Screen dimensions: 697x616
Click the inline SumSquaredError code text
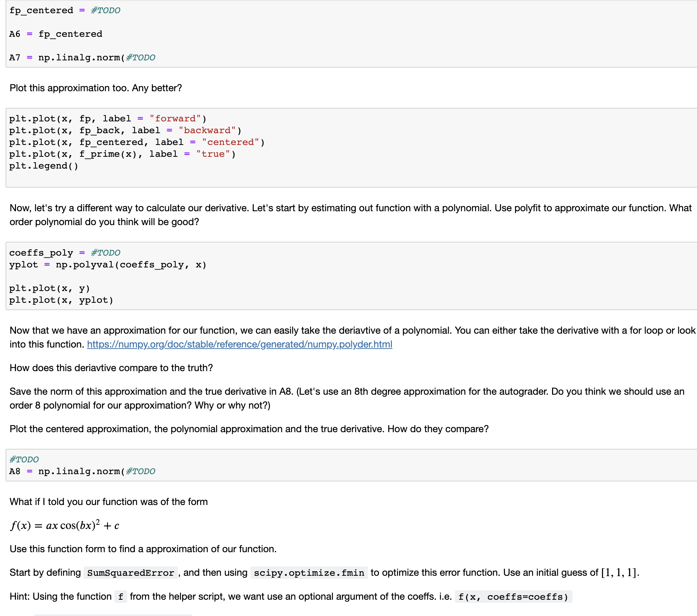[x=130, y=573]
